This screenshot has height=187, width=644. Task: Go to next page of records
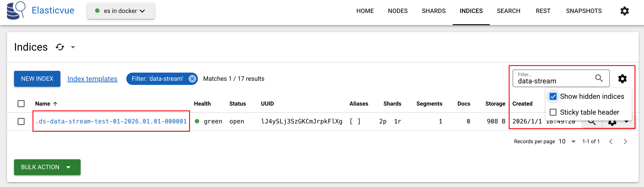click(x=625, y=141)
